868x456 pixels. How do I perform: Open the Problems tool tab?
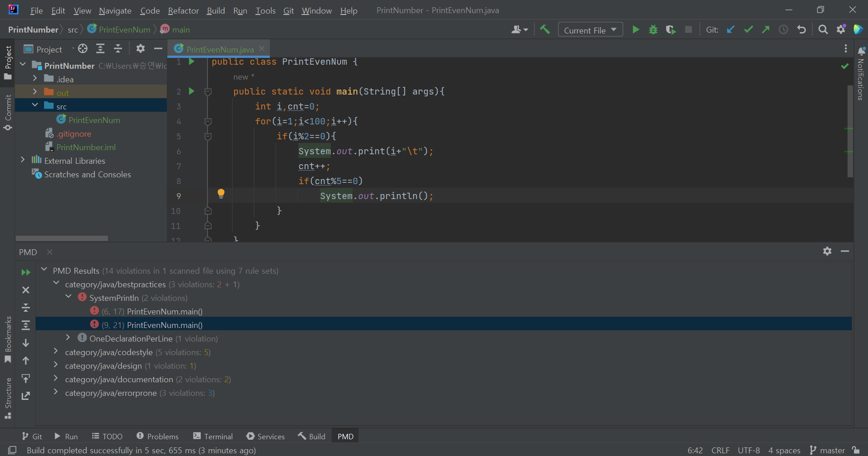[x=158, y=436]
